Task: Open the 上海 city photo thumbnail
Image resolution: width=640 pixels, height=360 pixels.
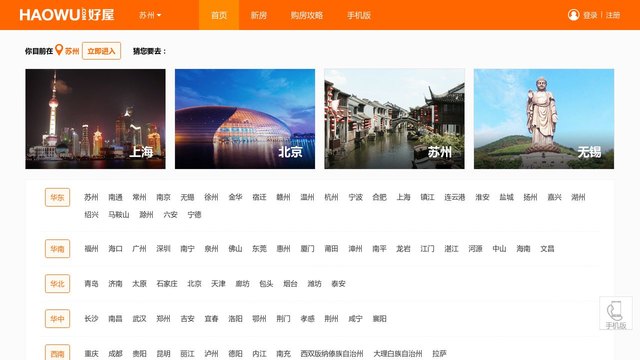Action: point(96,119)
